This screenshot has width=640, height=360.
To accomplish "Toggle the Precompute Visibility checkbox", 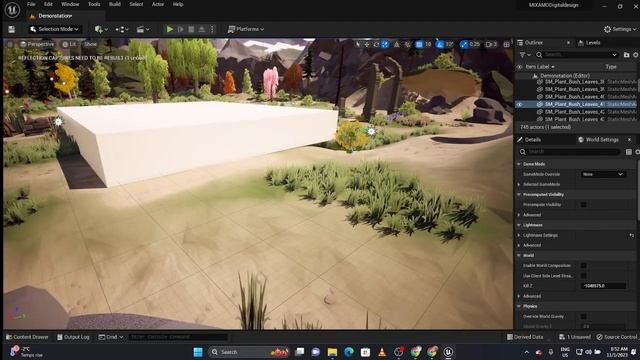I will pyautogui.click(x=584, y=205).
